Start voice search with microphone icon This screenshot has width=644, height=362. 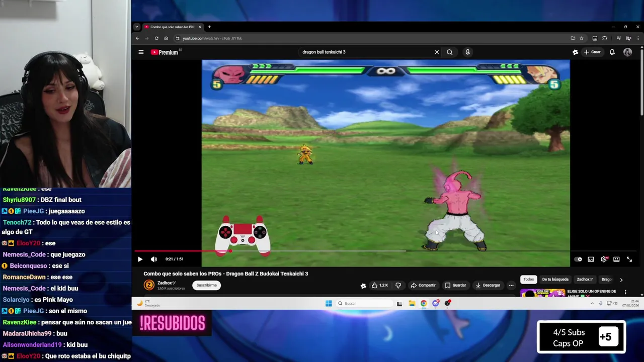click(x=467, y=52)
